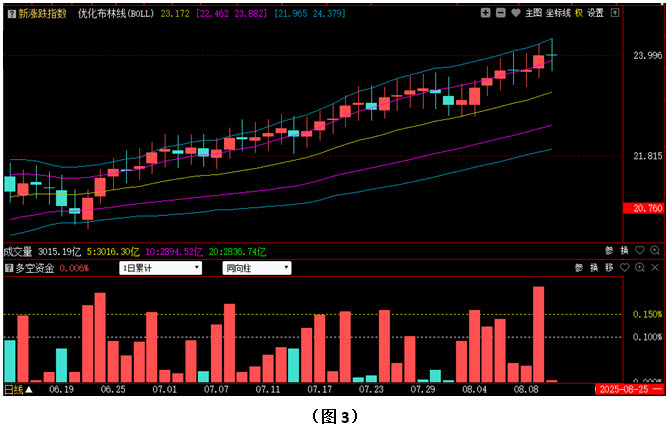Click the minus zoom-out icon in main chart header

click(x=500, y=13)
